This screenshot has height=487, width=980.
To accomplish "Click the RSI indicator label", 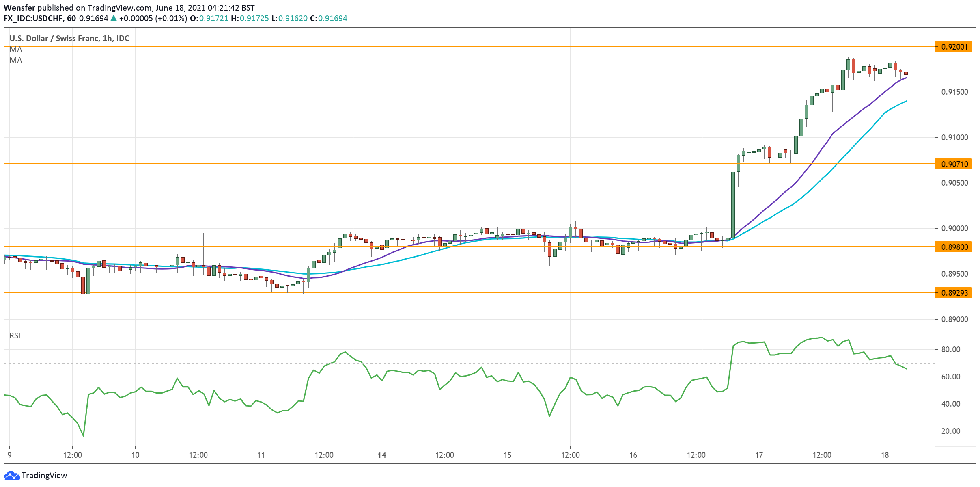I will [15, 335].
